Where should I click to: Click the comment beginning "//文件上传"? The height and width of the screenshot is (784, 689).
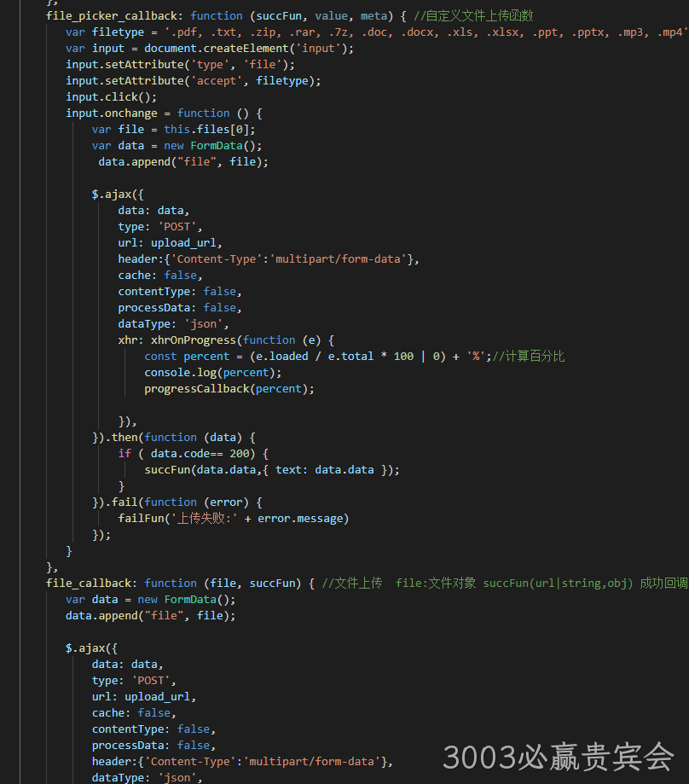point(505,584)
